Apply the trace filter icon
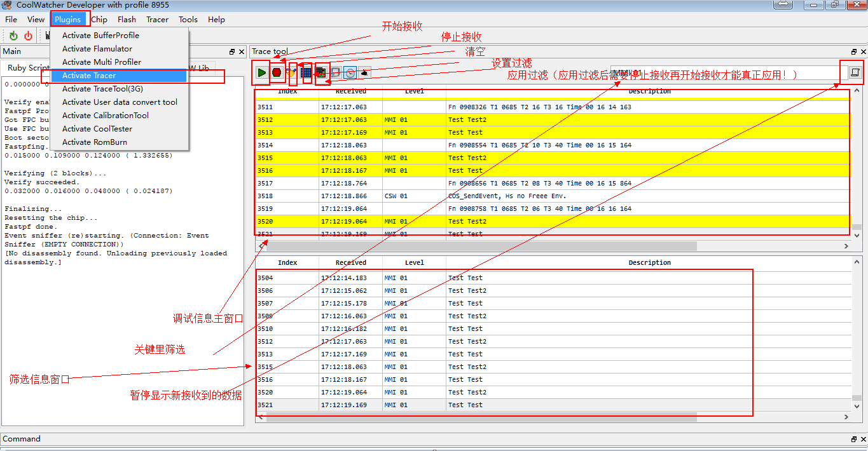 pos(321,72)
